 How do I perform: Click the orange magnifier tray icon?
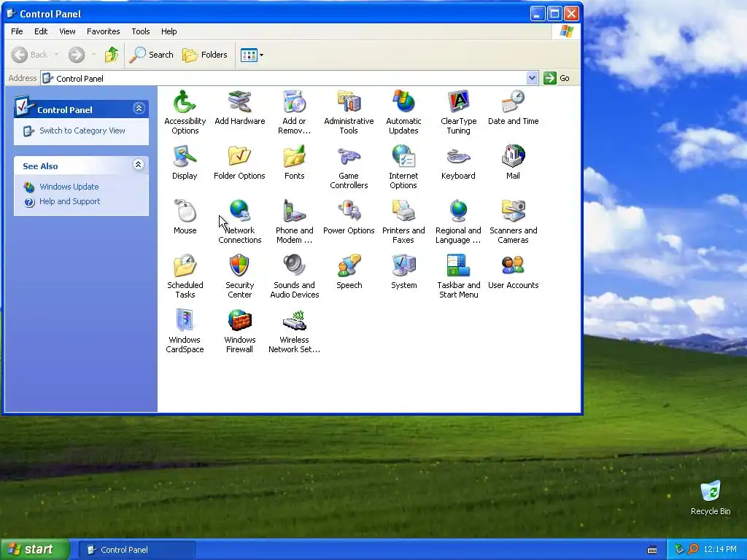pyautogui.click(x=693, y=550)
